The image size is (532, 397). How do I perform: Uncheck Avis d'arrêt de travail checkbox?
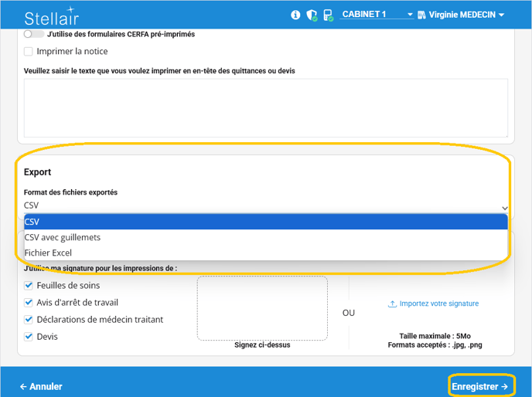click(x=29, y=303)
